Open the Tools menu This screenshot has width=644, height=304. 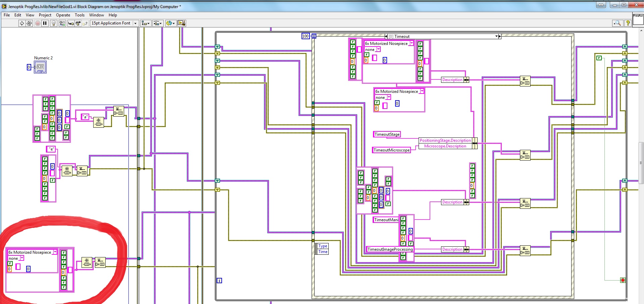(79, 15)
